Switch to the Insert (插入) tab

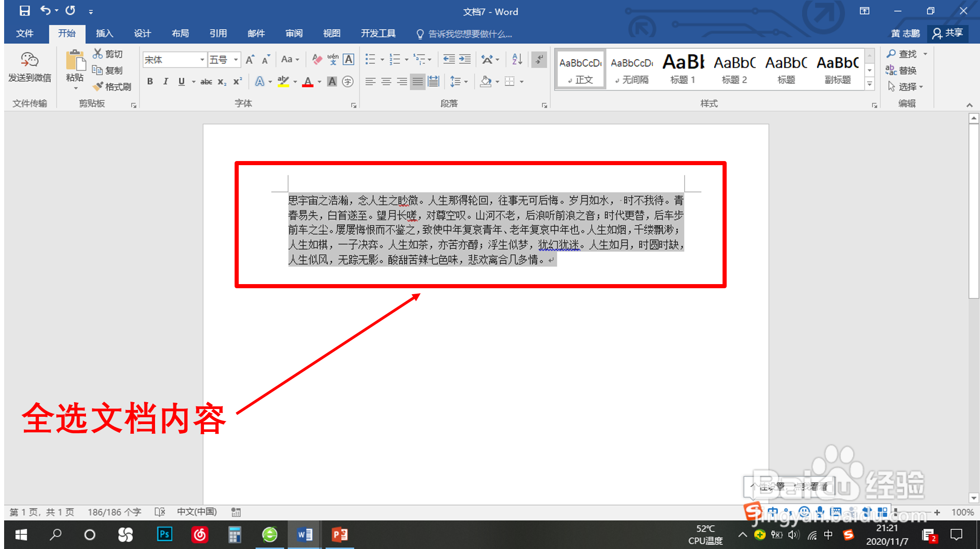click(x=104, y=33)
